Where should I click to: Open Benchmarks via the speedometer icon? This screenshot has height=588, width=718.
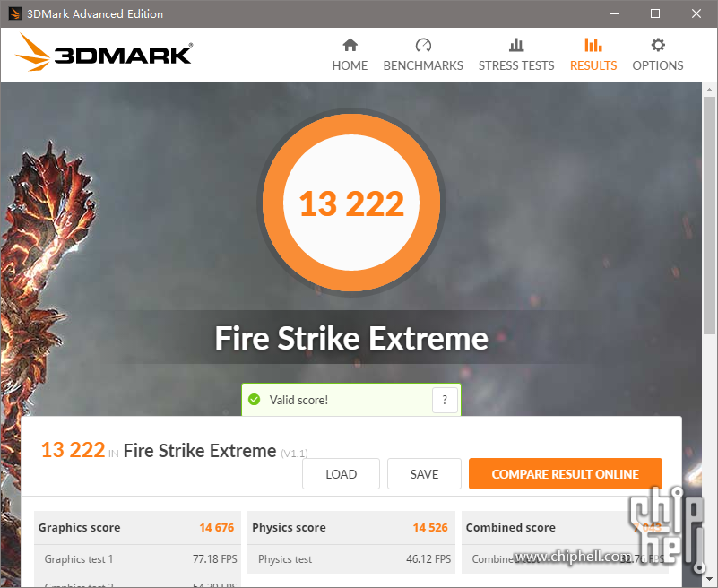423,45
